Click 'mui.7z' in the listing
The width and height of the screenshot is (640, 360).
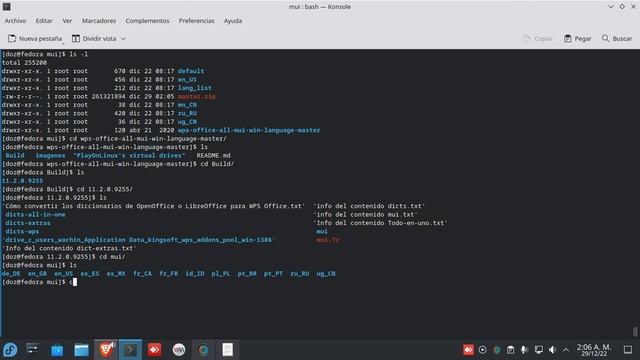[x=328, y=240]
